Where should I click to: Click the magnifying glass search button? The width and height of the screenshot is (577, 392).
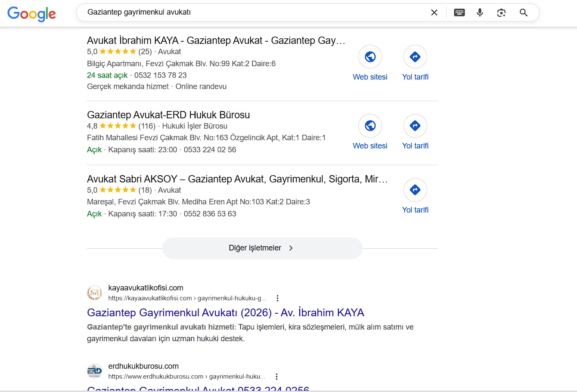[x=524, y=12]
